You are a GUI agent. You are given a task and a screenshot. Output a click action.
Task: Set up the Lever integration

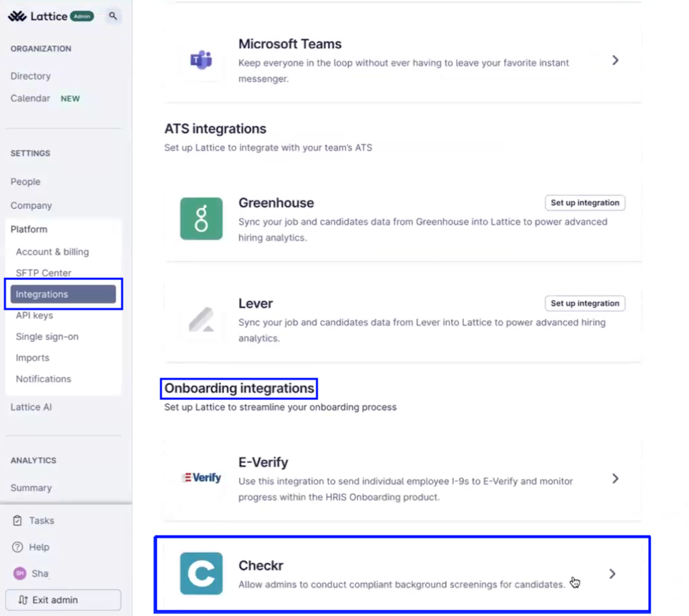[585, 303]
